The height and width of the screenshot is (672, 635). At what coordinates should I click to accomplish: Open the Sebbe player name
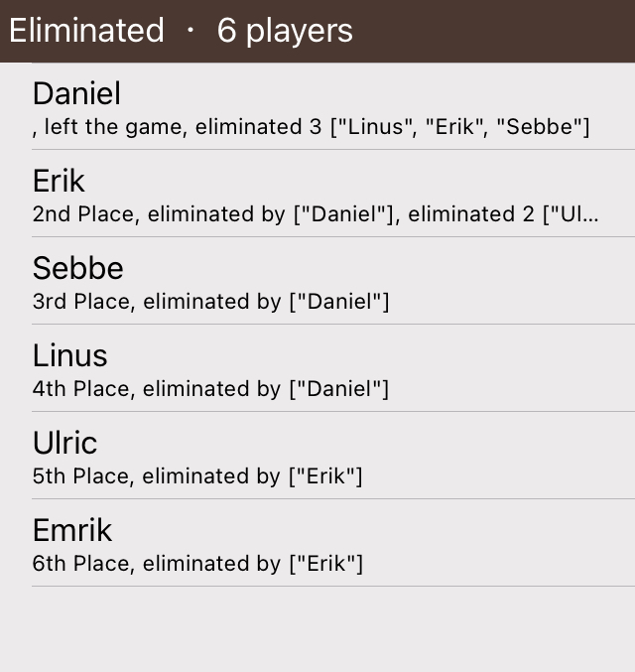click(77, 269)
